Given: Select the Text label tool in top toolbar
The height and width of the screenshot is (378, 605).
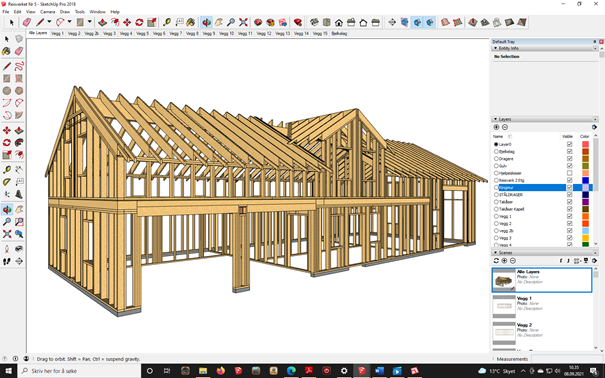Looking at the screenshot, I should point(179,22).
